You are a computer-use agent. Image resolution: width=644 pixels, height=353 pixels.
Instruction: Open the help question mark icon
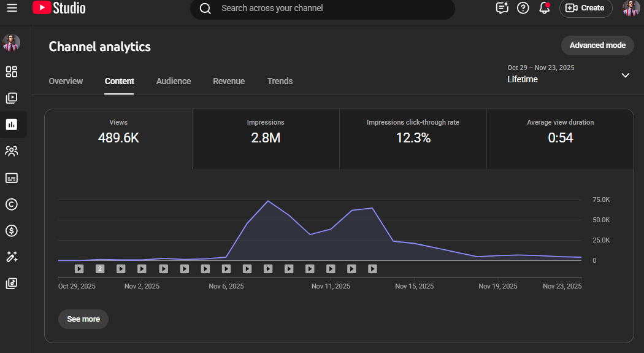(523, 8)
